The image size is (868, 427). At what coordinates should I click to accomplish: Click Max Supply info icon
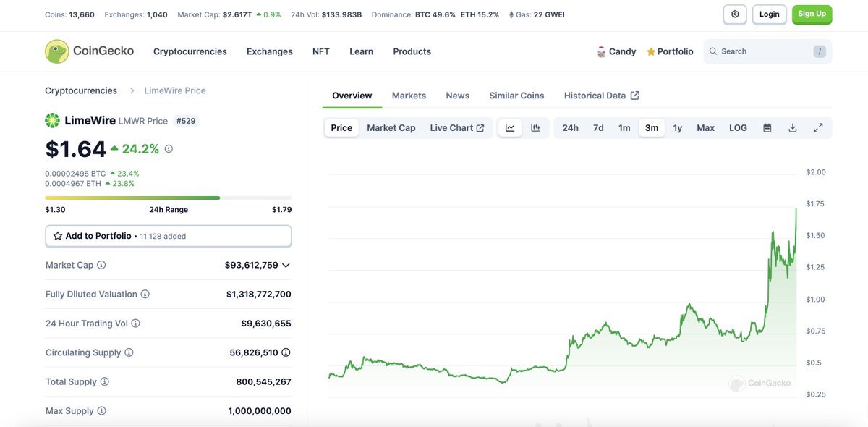point(101,411)
